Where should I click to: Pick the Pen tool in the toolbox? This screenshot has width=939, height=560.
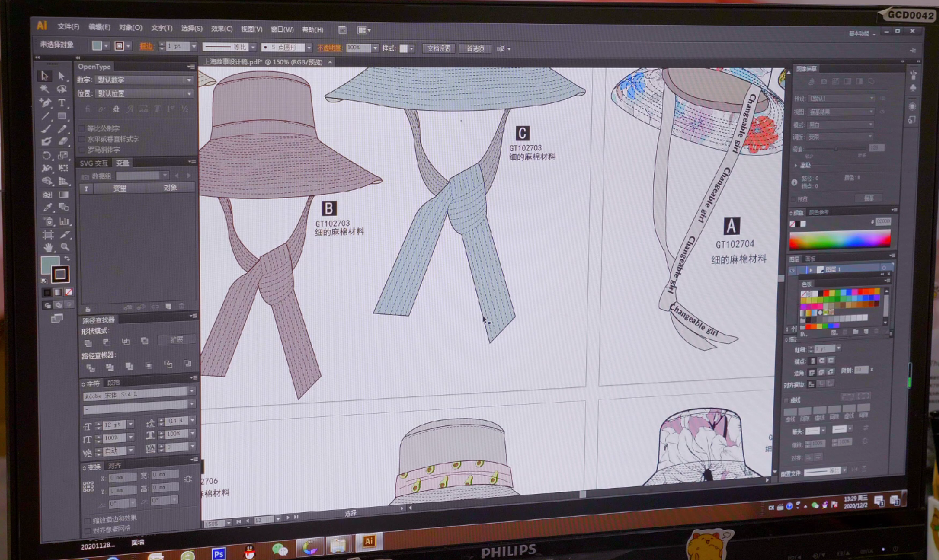pyautogui.click(x=45, y=103)
